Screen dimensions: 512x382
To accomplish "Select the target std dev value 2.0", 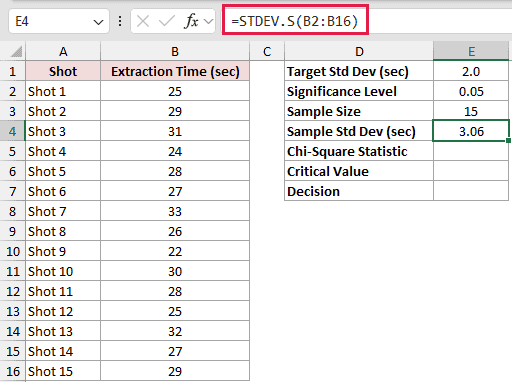I will pyautogui.click(x=471, y=71).
